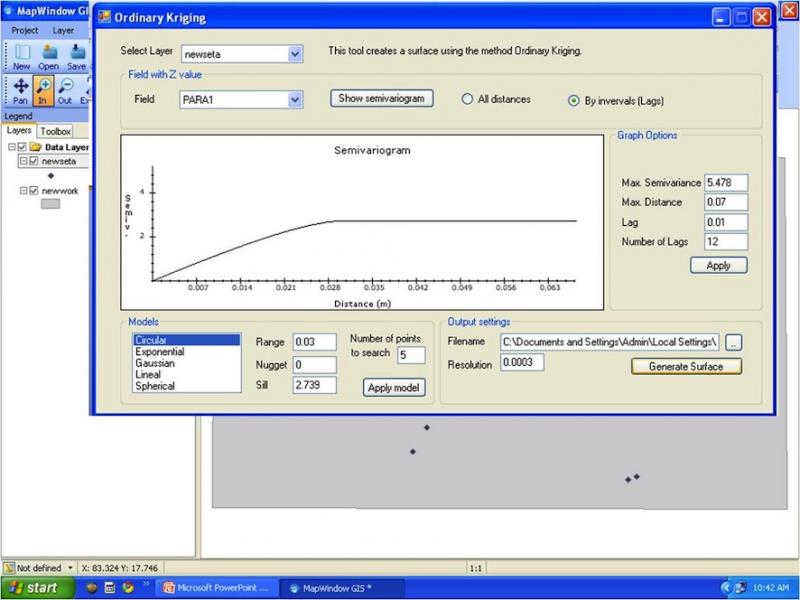This screenshot has height=600, width=800.
Task: Select the Pan tool
Action: point(20,89)
